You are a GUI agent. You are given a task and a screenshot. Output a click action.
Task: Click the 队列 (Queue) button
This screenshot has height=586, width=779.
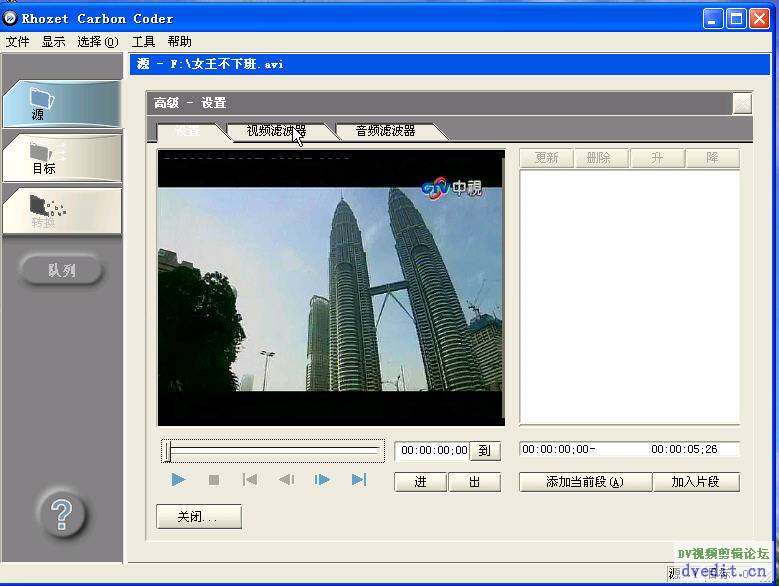coord(61,270)
